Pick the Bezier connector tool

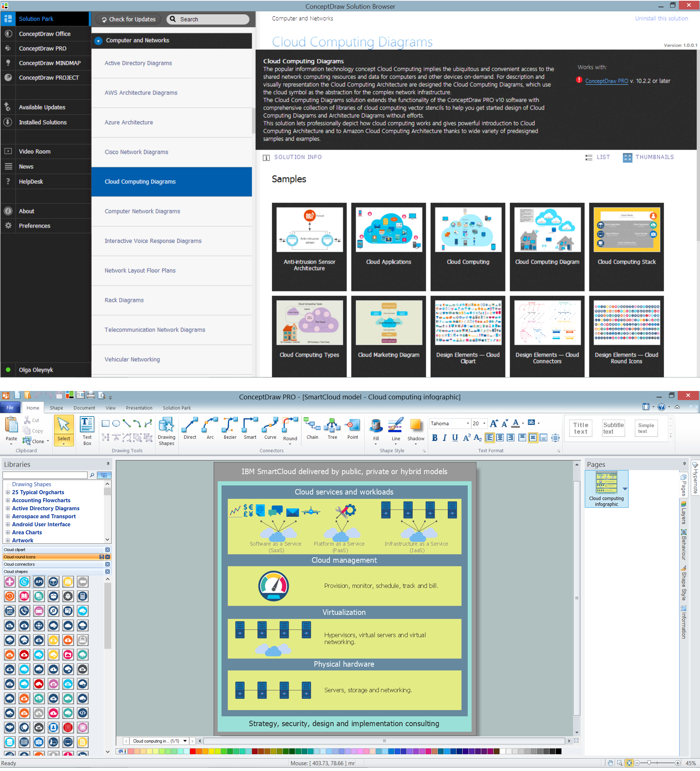230,429
